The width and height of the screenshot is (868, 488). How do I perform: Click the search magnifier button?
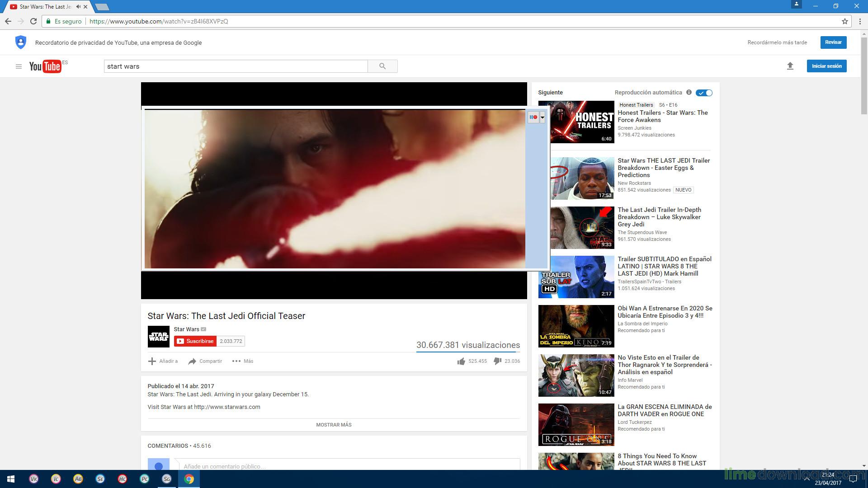[382, 66]
